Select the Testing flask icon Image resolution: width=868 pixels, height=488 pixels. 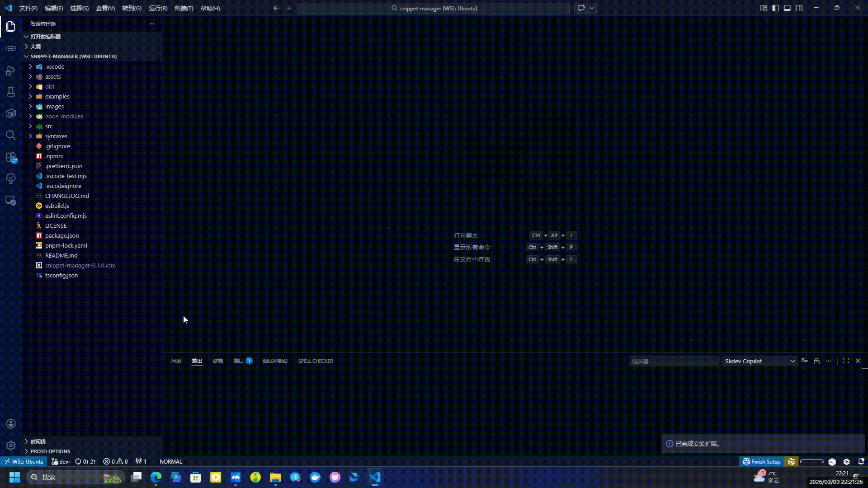pyautogui.click(x=10, y=91)
